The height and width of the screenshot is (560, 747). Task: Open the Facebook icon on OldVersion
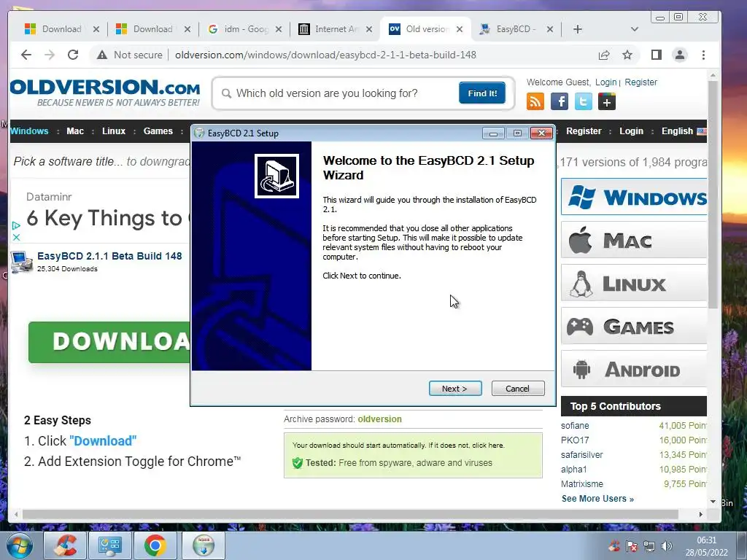(x=560, y=101)
